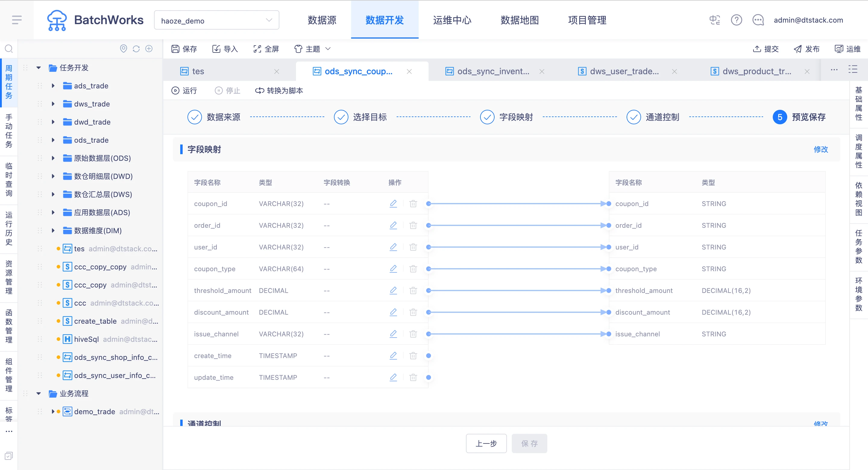Edit the update_time field row
This screenshot has width=868, height=470.
click(393, 377)
